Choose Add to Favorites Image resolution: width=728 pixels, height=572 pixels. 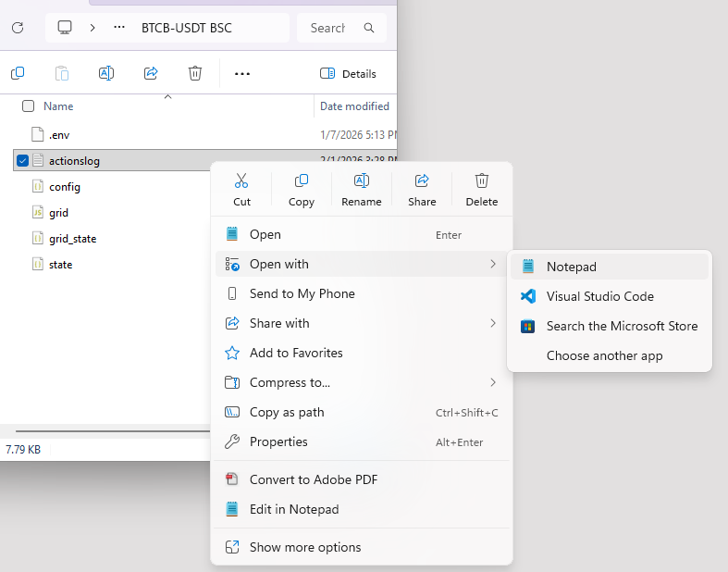pyautogui.click(x=361, y=354)
